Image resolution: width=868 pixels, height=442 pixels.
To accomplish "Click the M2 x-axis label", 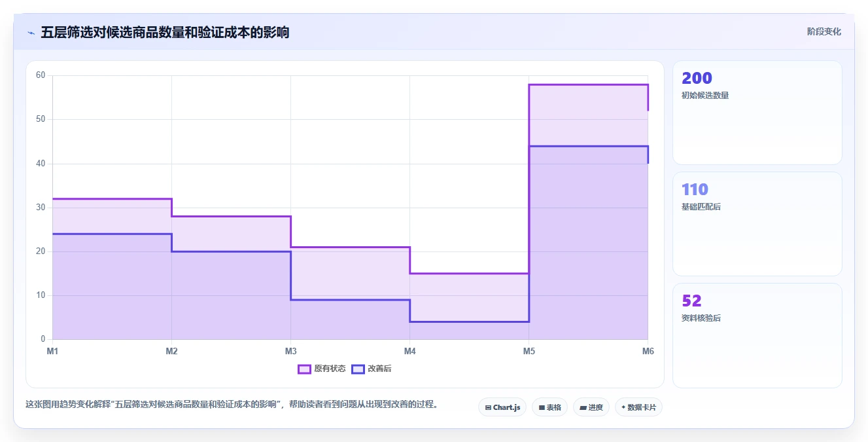I will point(171,352).
